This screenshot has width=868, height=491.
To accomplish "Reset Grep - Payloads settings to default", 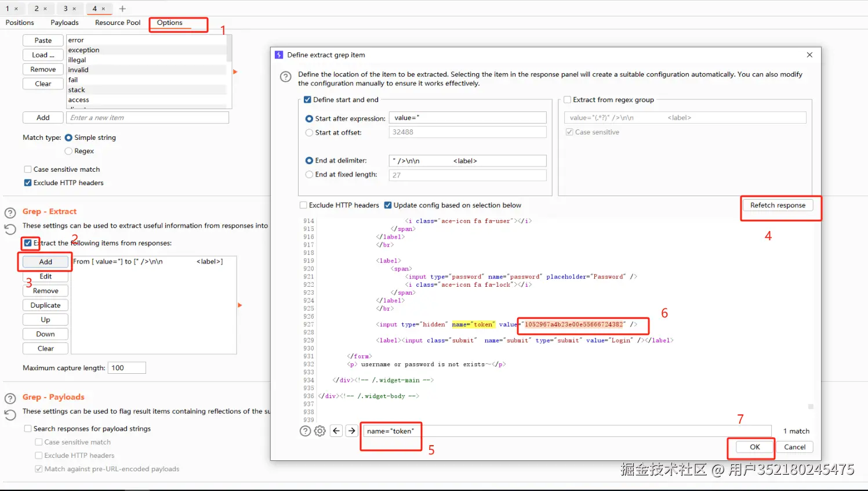I will coord(10,414).
